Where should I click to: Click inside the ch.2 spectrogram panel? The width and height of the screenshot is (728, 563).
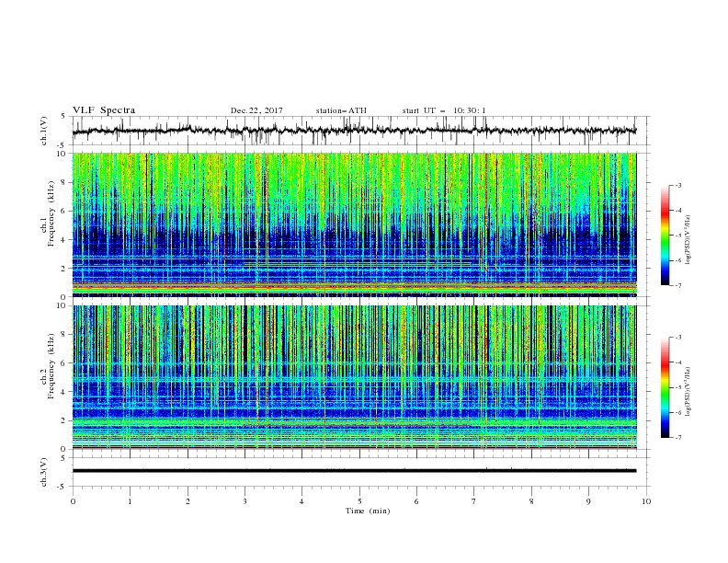(354, 377)
